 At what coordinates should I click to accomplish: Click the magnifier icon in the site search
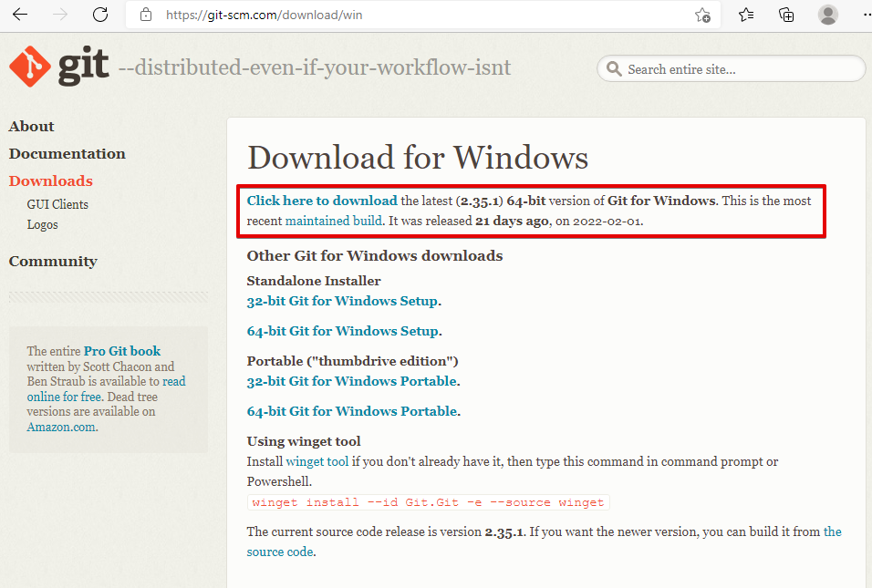click(614, 69)
